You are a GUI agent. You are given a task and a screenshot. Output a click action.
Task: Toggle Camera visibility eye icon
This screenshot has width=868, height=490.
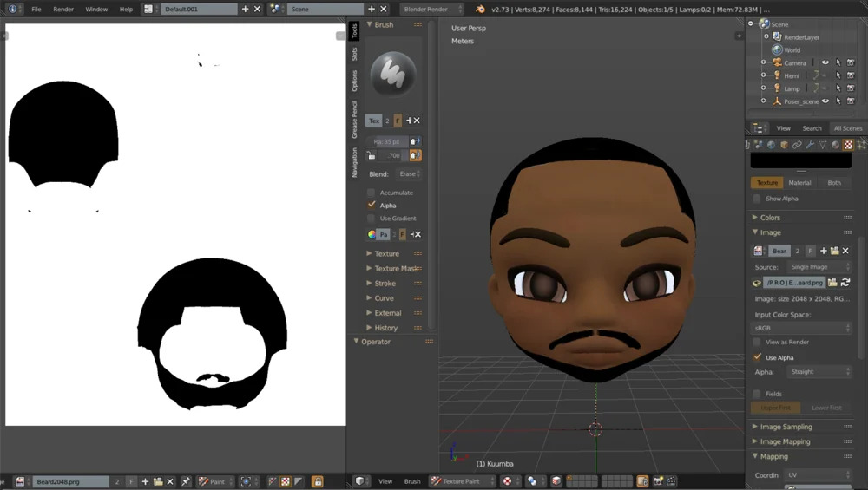coord(825,62)
